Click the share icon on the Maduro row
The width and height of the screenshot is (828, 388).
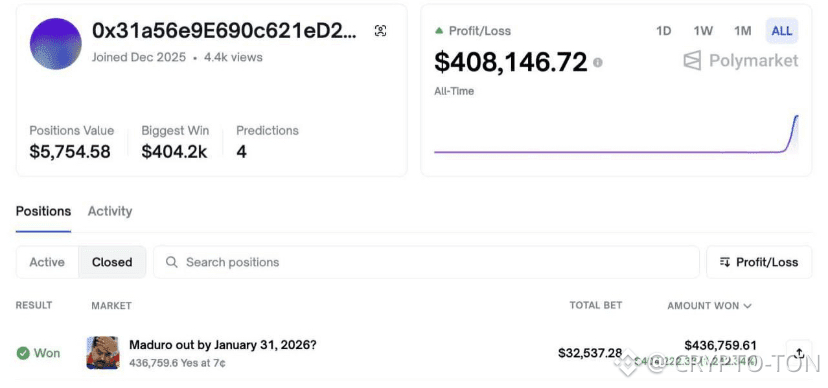tap(799, 353)
